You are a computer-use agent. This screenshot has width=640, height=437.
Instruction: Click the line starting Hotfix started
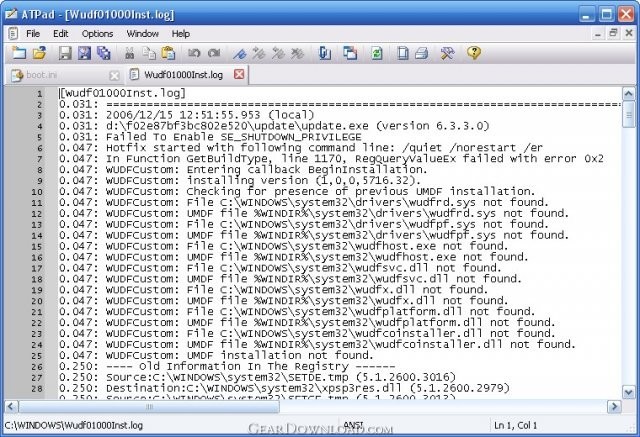tap(301, 148)
